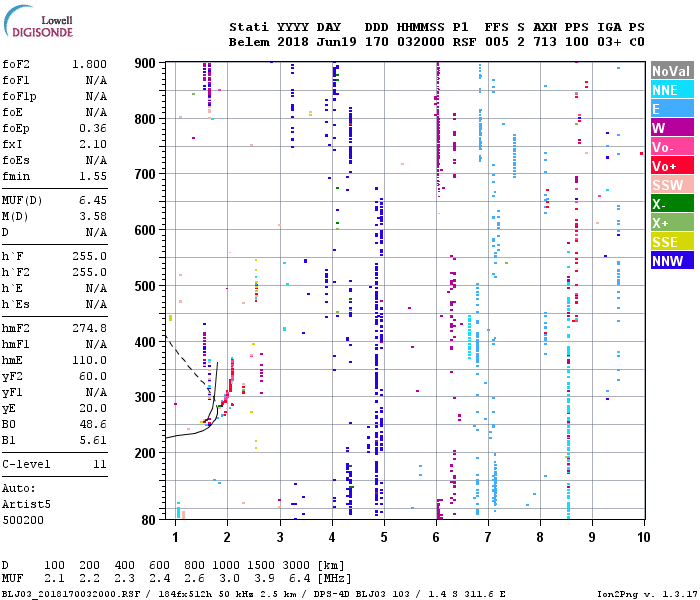Click the M(D) value 3.58
700x600 pixels.
click(x=93, y=216)
